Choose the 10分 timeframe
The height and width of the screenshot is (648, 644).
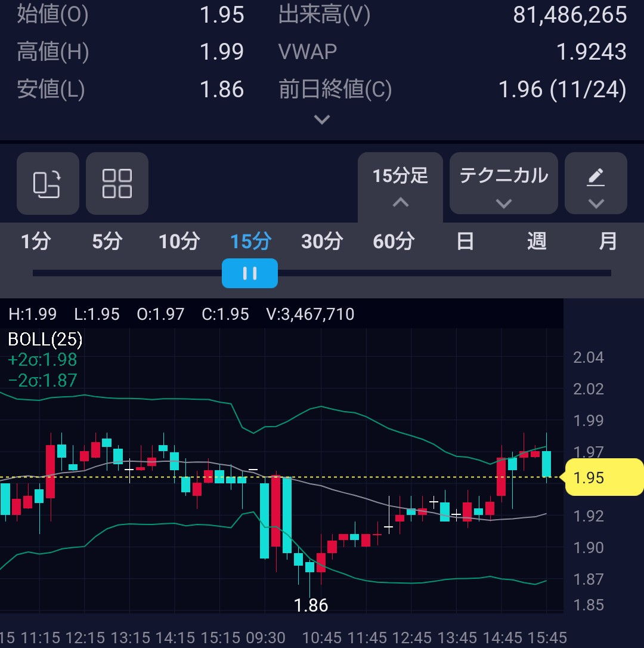(179, 242)
